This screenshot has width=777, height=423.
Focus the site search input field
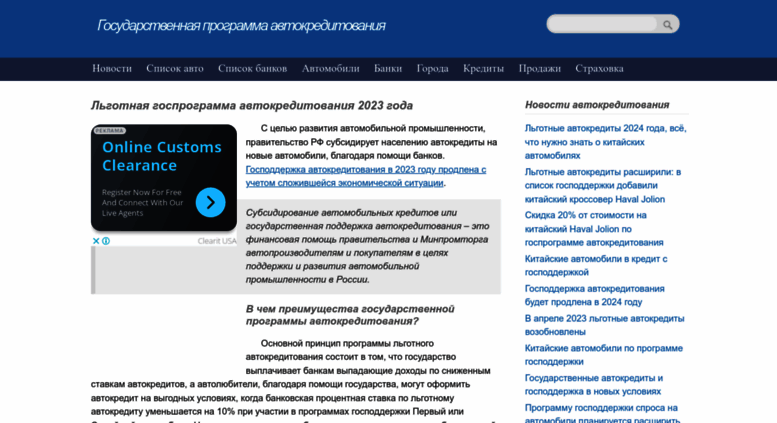604,24
